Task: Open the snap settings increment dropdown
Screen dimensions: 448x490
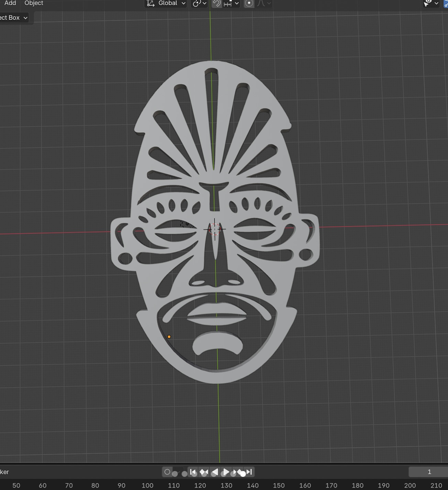Action: 231,3
